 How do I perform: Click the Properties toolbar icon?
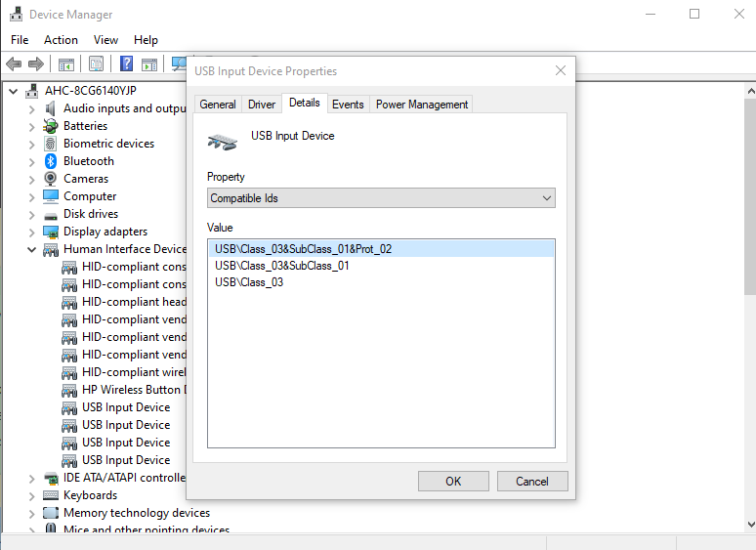pyautogui.click(x=96, y=64)
